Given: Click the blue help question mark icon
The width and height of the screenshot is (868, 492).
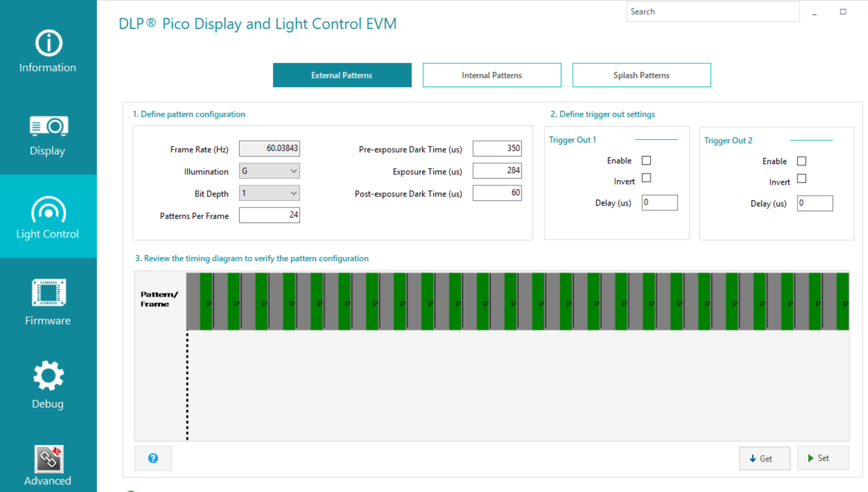Looking at the screenshot, I should 153,458.
